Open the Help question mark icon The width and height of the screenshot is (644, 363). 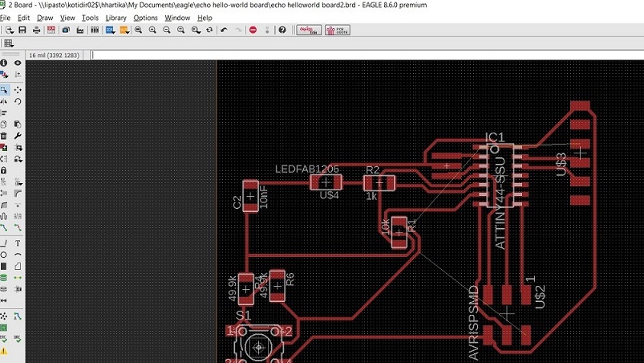[x=282, y=30]
